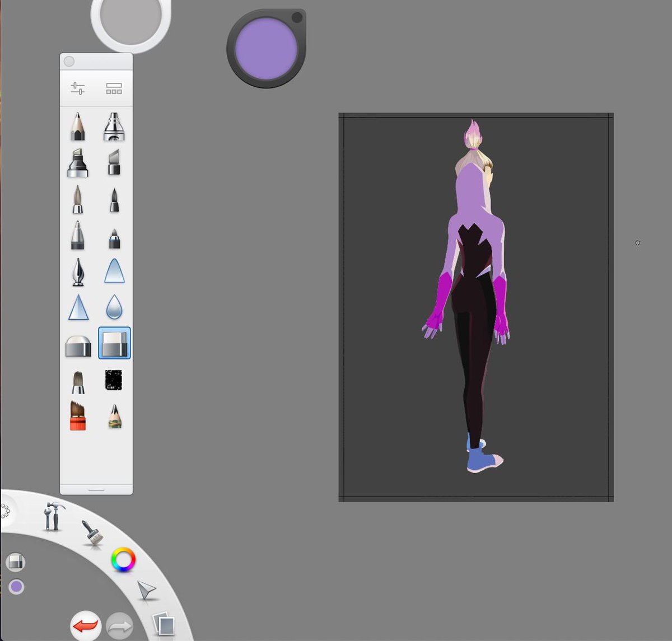Open lagoon color wheel menu
This screenshot has width=672, height=641.
point(123,560)
